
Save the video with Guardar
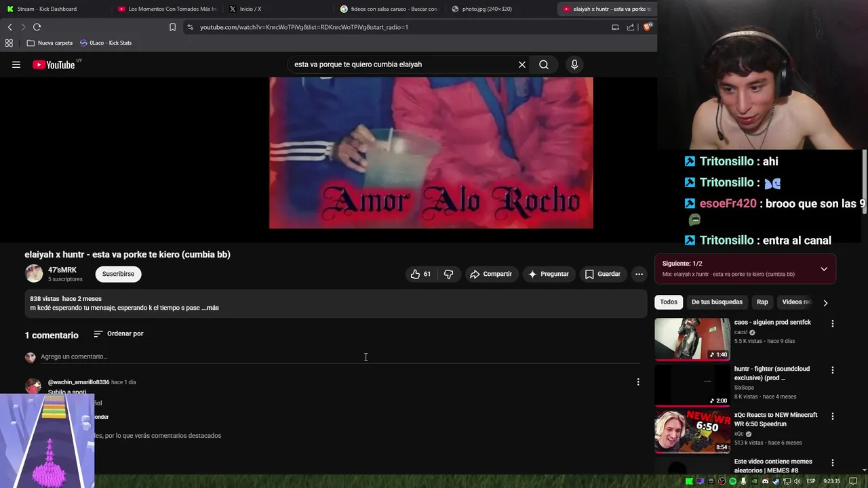[x=602, y=274]
